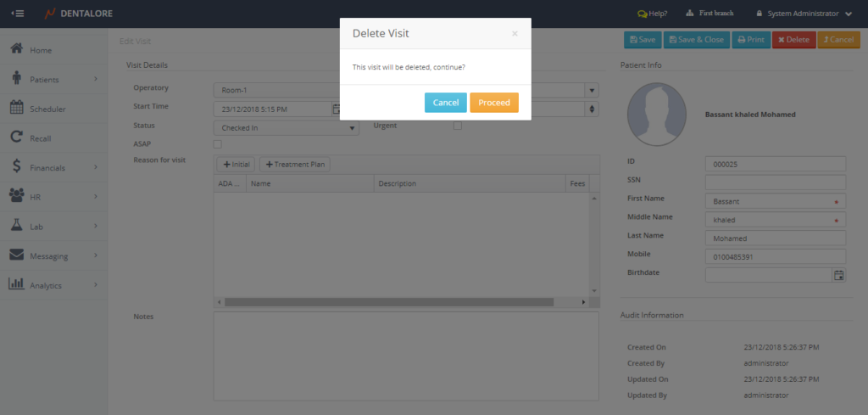Screen dimensions: 868x415
Task: Click the Home icon in sidebar
Action: pos(16,49)
